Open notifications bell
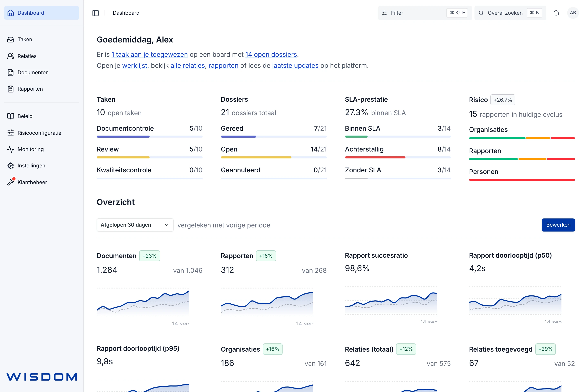Viewport: 588px width, 392px height. tap(556, 13)
